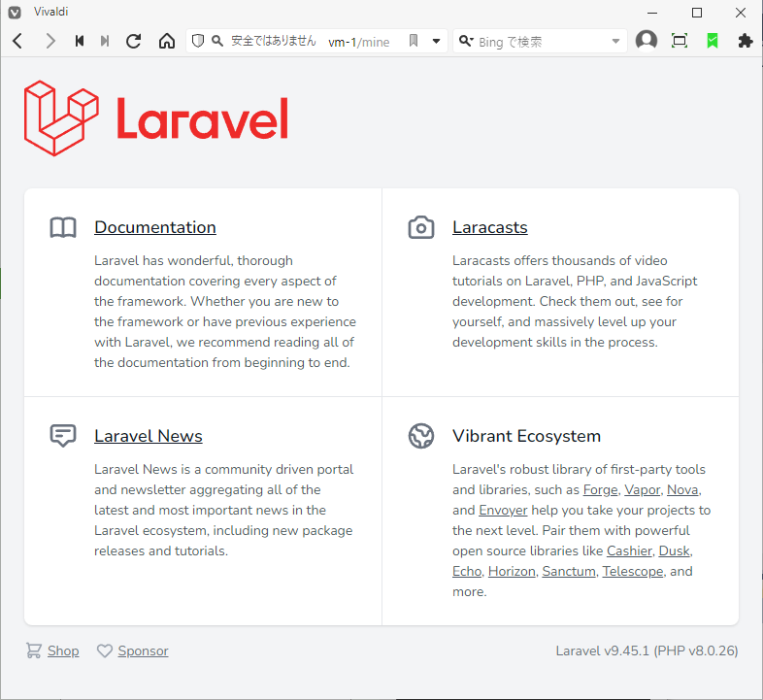Click the heart sponsor icon
The width and height of the screenshot is (763, 700).
point(105,650)
